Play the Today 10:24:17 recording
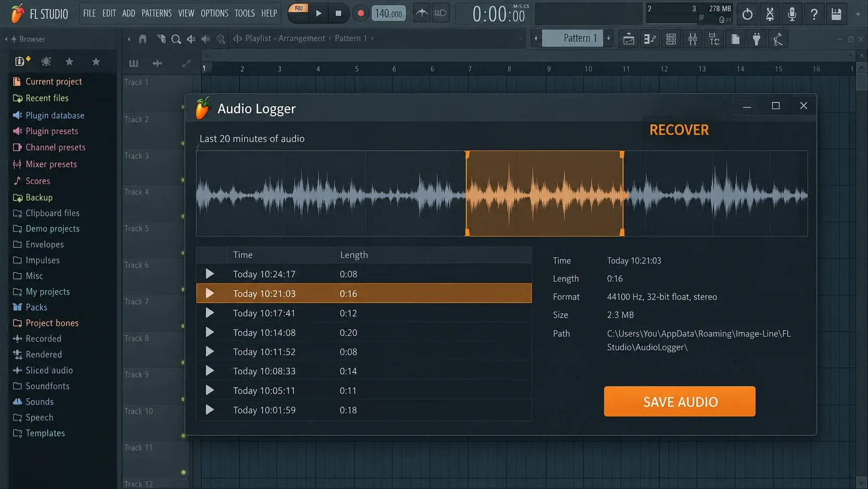 point(210,274)
